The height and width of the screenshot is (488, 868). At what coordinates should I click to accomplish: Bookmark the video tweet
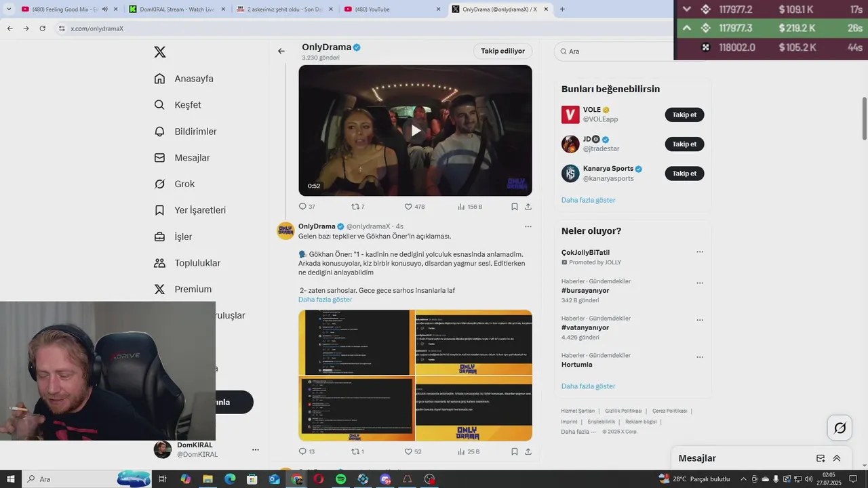515,207
